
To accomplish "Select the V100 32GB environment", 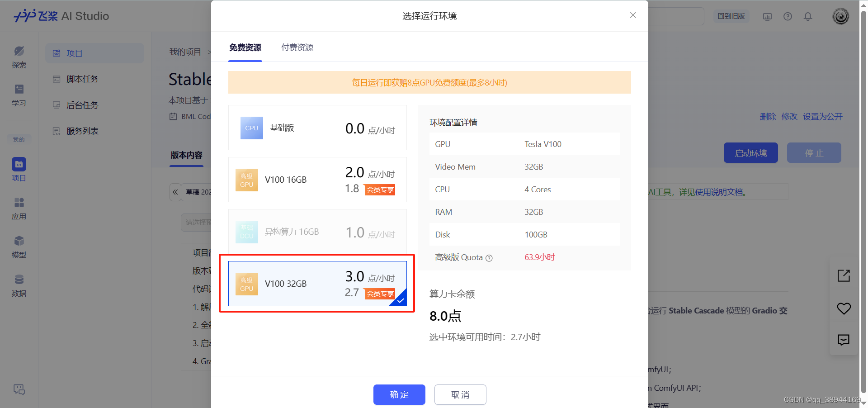I will coord(317,284).
